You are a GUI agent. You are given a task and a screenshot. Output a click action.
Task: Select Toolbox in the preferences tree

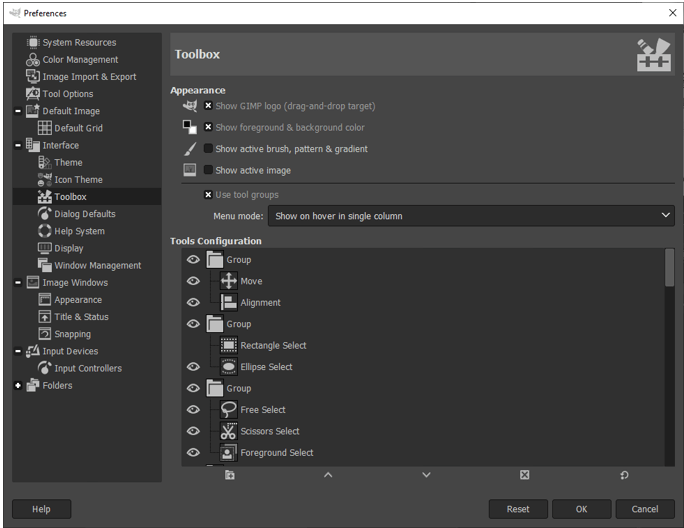coord(70,197)
